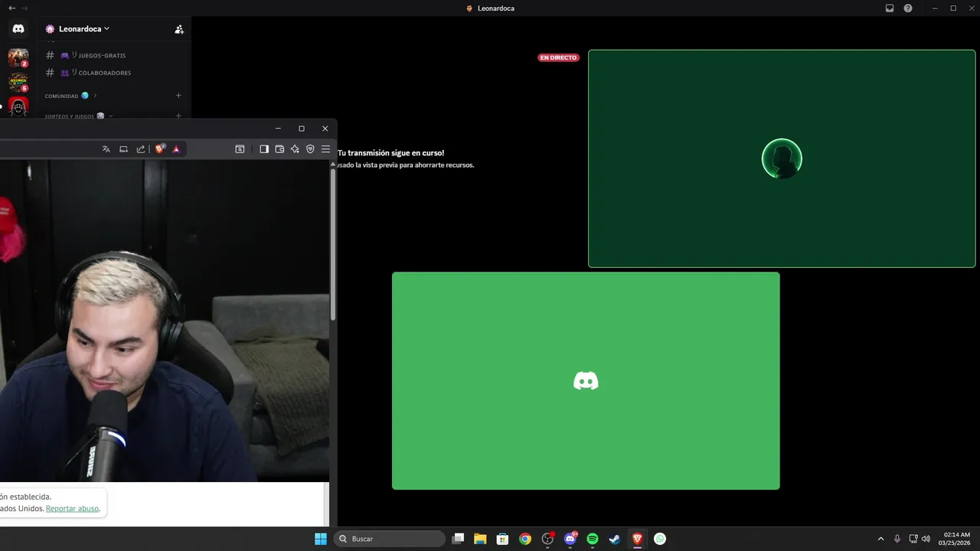The height and width of the screenshot is (551, 980).
Task: Switch to Brave browser in the taskbar
Action: (637, 539)
